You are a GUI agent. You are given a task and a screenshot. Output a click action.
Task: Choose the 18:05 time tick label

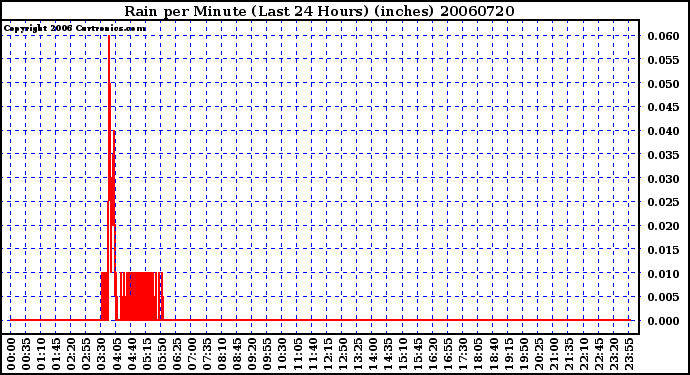coord(478,354)
